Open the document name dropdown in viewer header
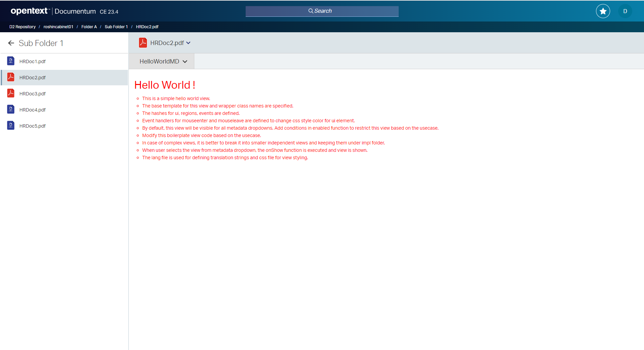644x350 pixels. [189, 43]
